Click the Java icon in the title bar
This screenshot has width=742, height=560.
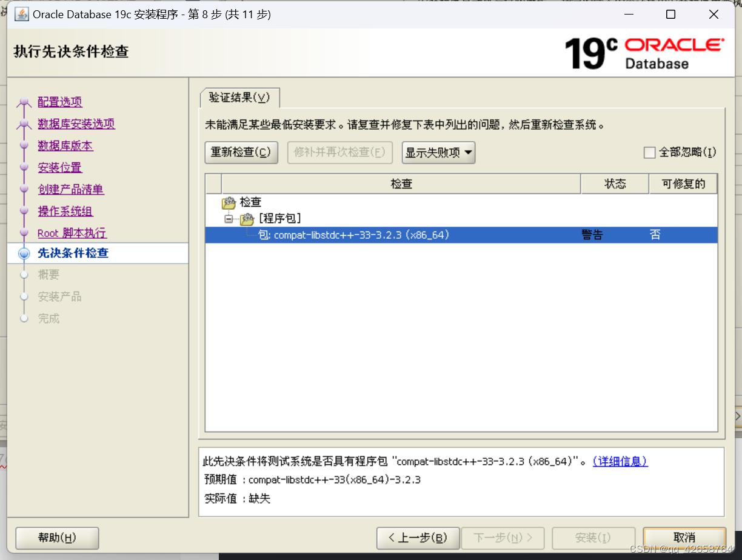tap(22, 15)
